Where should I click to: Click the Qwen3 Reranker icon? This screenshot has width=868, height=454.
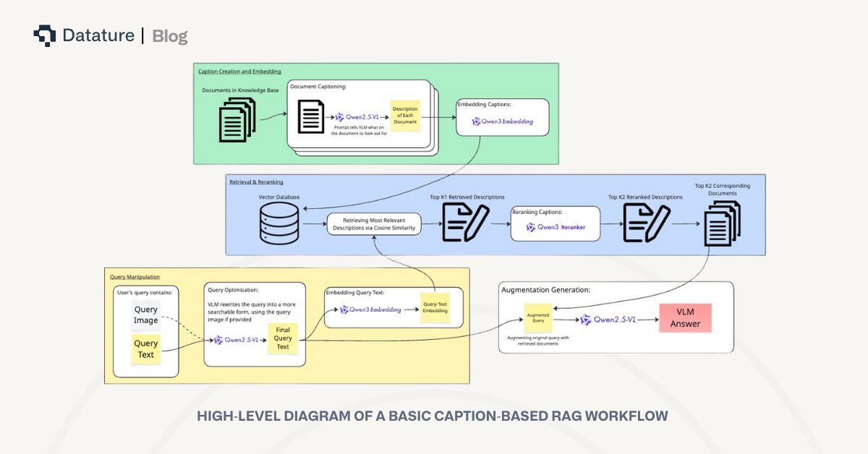530,226
